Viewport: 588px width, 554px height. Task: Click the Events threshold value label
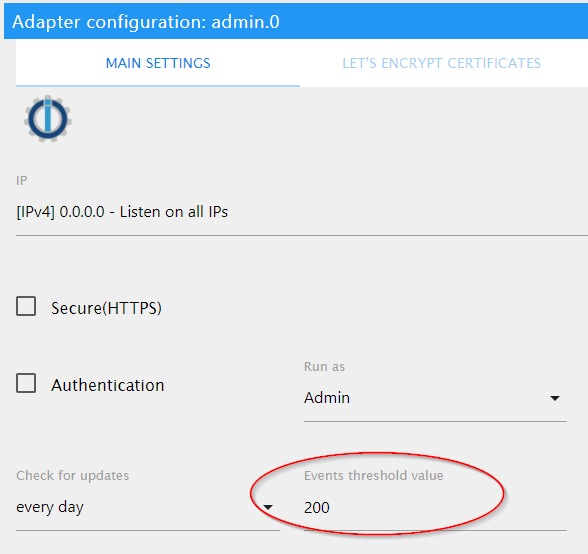[x=374, y=476]
